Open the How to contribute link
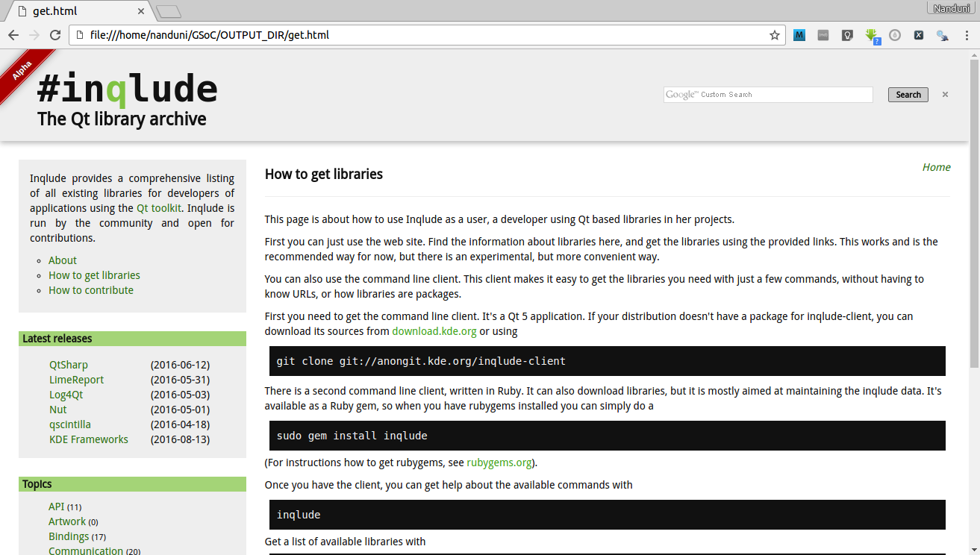Screen dimensions: 980x555 [x=91, y=290]
